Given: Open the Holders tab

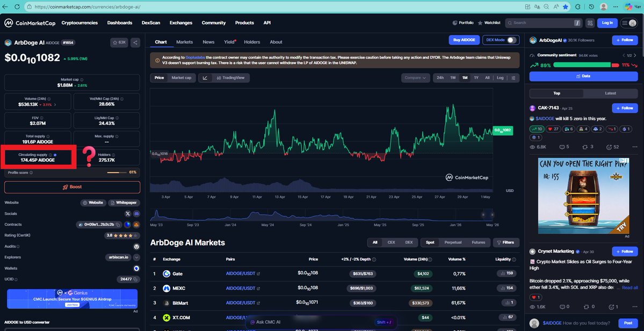Looking at the screenshot, I should click(252, 42).
